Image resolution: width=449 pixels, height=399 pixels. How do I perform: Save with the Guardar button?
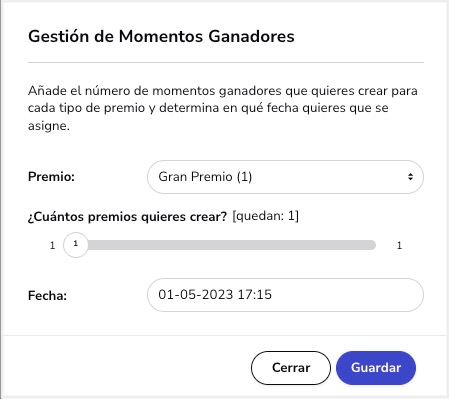376,368
